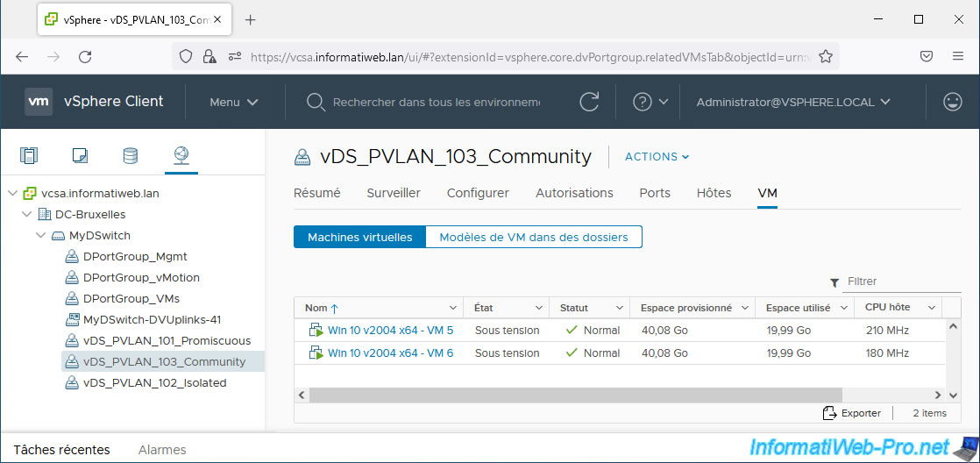This screenshot has width=980, height=463.
Task: Click the vSphere refresh icon in header
Action: pos(589,102)
